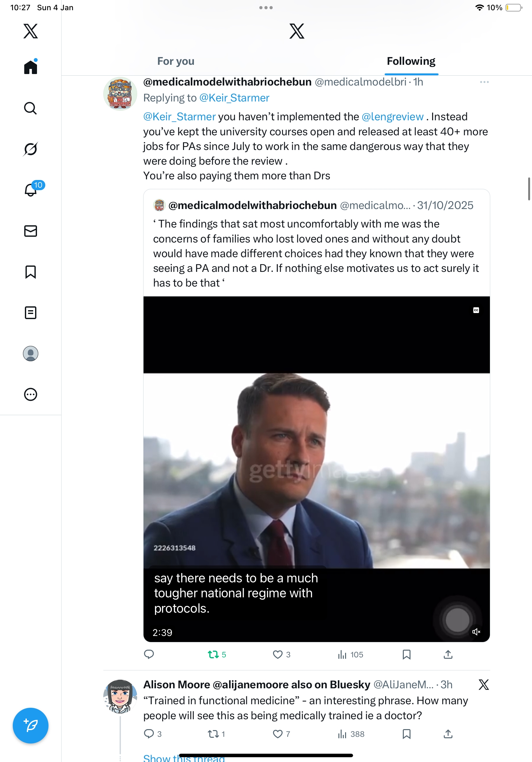This screenshot has width=532, height=762.
Task: Select the Following tab
Action: tap(411, 61)
